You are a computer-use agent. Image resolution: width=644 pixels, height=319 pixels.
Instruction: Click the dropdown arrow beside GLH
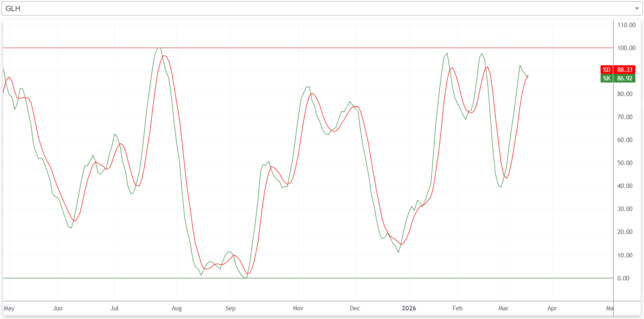click(x=637, y=9)
